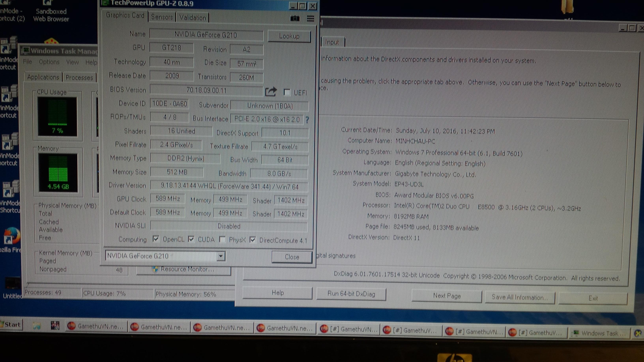644x362 pixels.
Task: Click Processes: 49 in Task Manager status bar
Action: (43, 292)
